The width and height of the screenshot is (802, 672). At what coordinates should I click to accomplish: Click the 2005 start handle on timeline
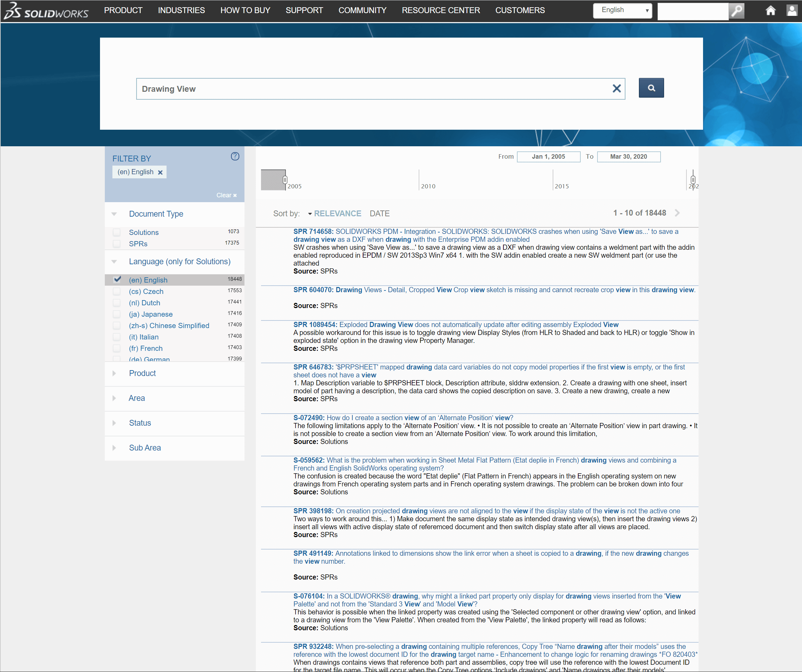click(x=285, y=180)
